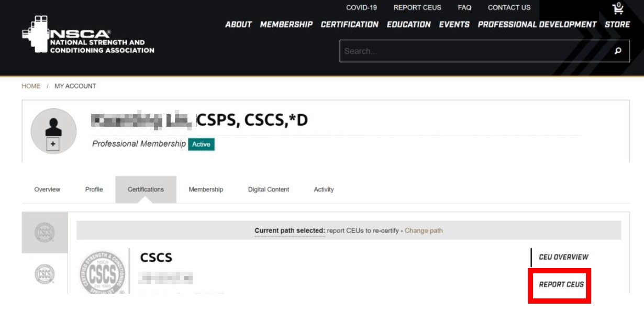Select the Certifications tab
The height and width of the screenshot is (311, 644).
pyautogui.click(x=146, y=190)
